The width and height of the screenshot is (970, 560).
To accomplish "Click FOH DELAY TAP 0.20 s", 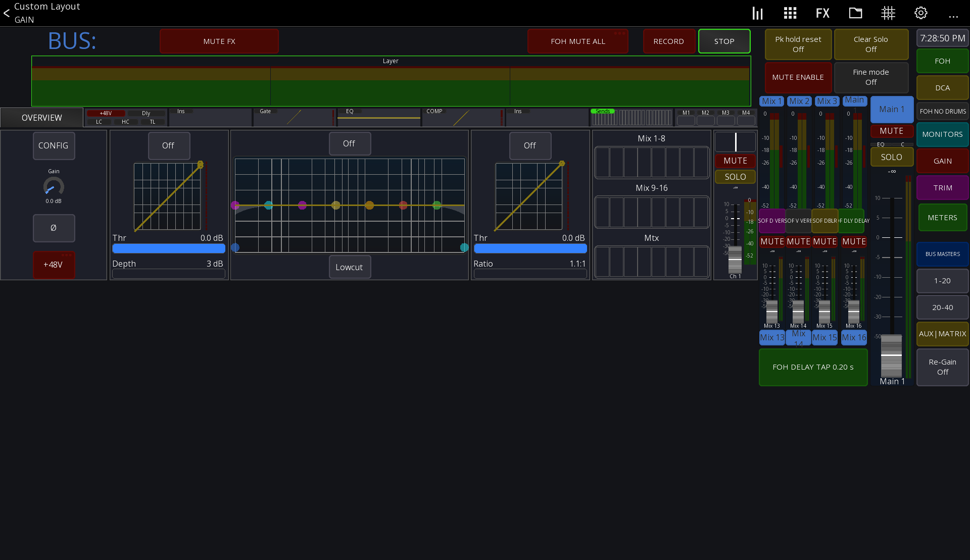I will [813, 367].
